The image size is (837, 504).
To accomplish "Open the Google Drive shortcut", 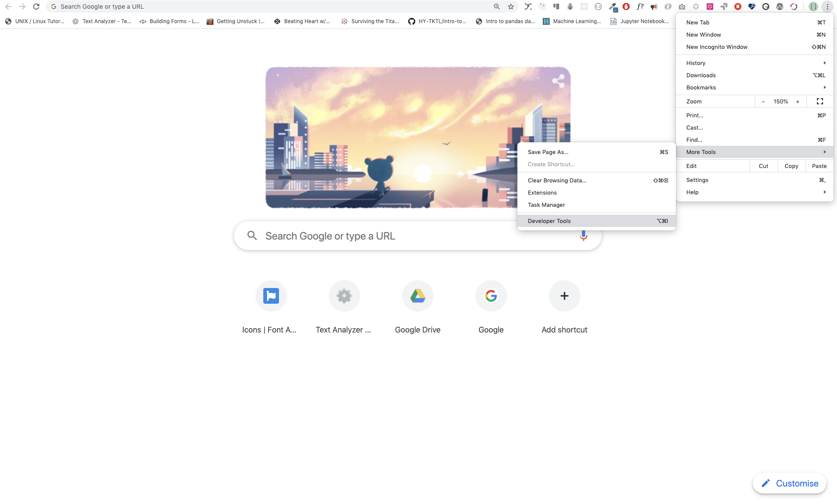I will tap(418, 296).
